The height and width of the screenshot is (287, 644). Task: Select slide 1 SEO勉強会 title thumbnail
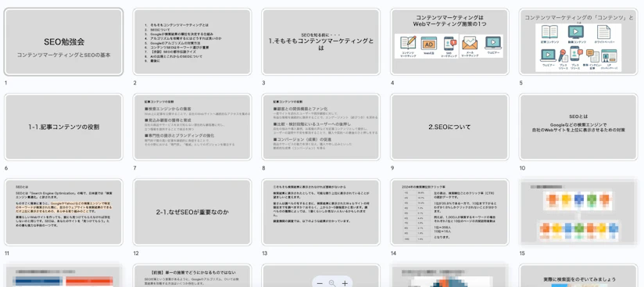coord(63,42)
